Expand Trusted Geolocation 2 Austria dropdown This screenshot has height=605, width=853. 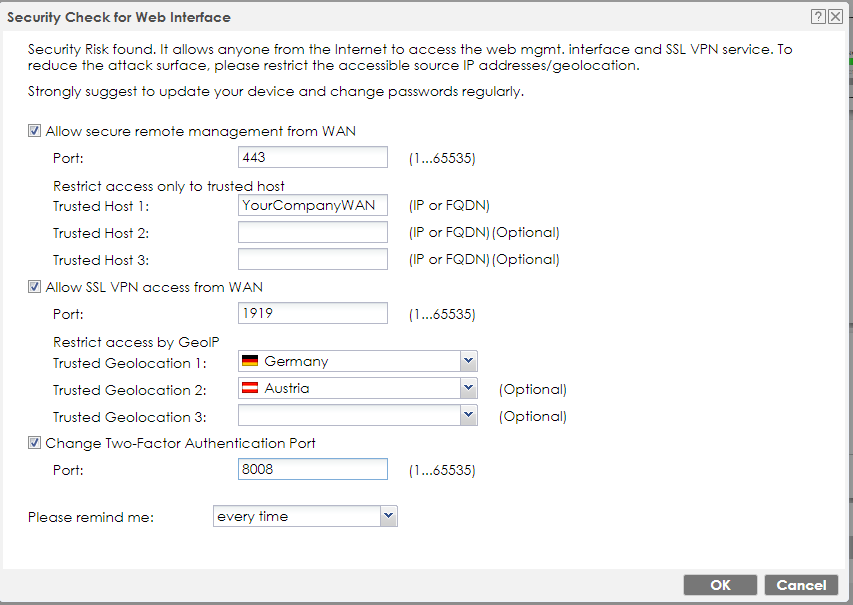coord(467,388)
